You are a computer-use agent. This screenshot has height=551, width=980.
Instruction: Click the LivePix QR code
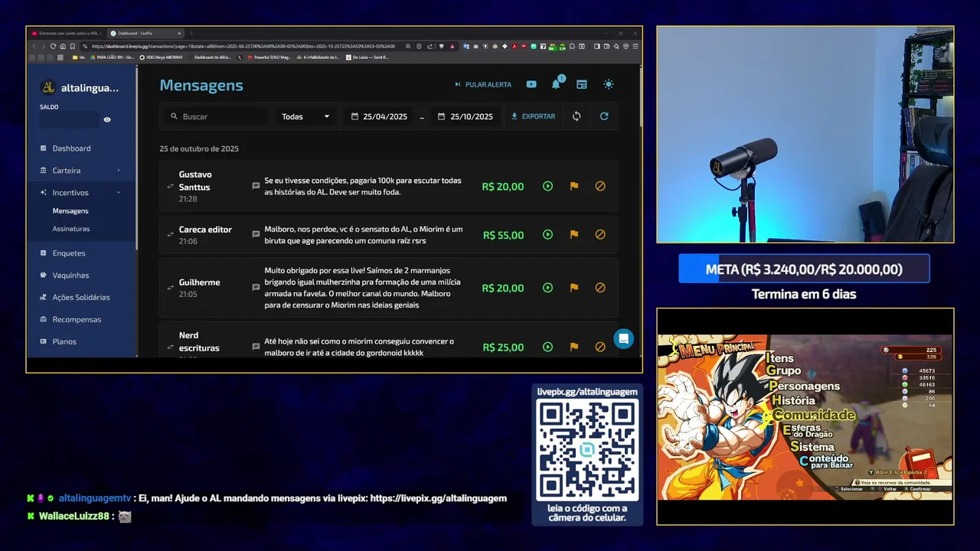587,449
